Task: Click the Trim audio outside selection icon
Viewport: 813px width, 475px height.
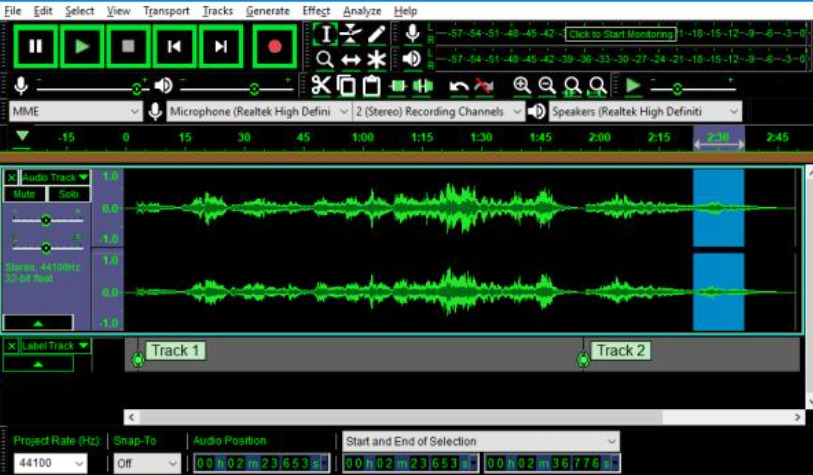Action: [x=398, y=86]
